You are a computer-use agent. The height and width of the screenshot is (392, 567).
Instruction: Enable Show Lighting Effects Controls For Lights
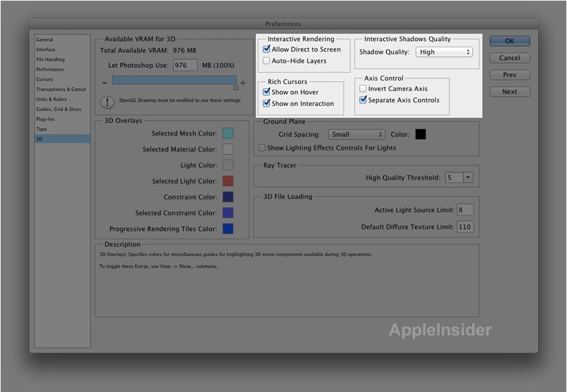click(262, 148)
